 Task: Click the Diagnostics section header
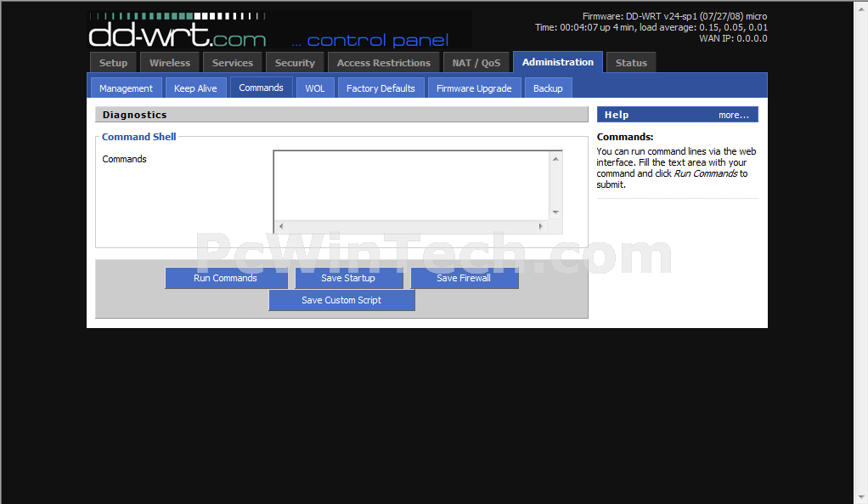[x=341, y=115]
